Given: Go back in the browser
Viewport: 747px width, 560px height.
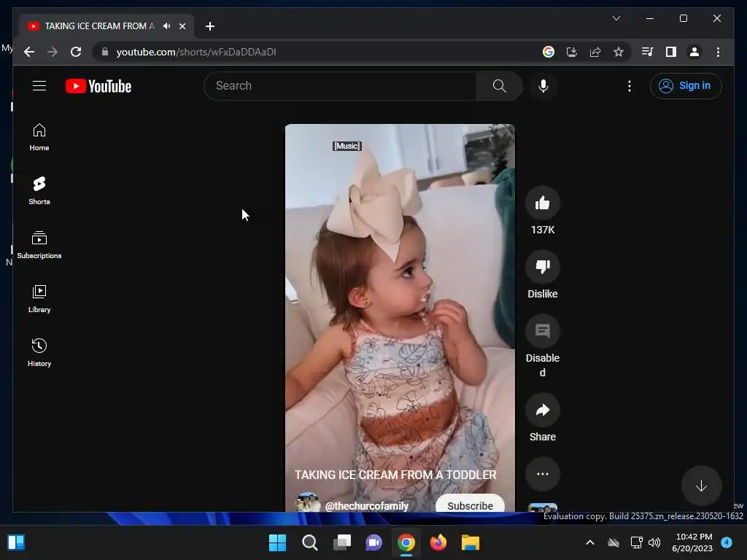Looking at the screenshot, I should (29, 52).
